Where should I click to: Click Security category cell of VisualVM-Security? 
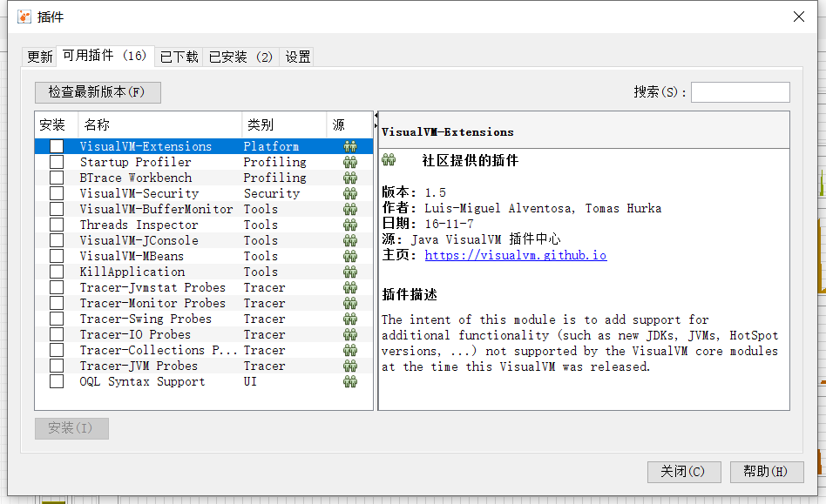(272, 193)
